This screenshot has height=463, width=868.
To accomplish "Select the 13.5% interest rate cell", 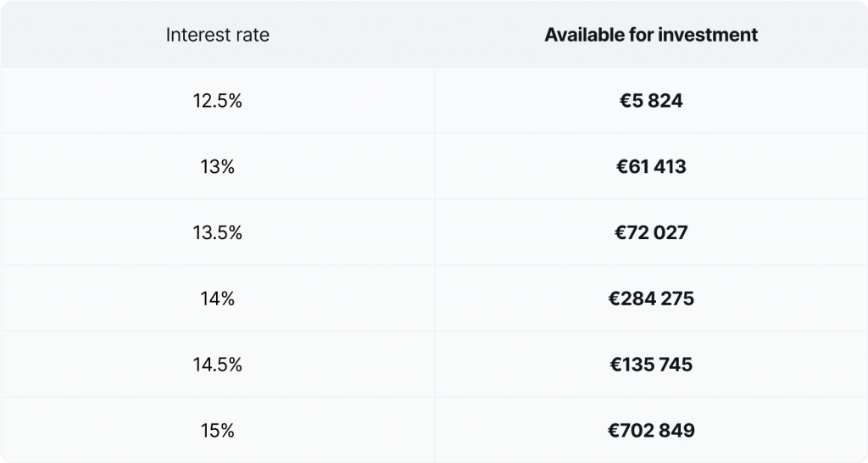I will click(x=218, y=232).
